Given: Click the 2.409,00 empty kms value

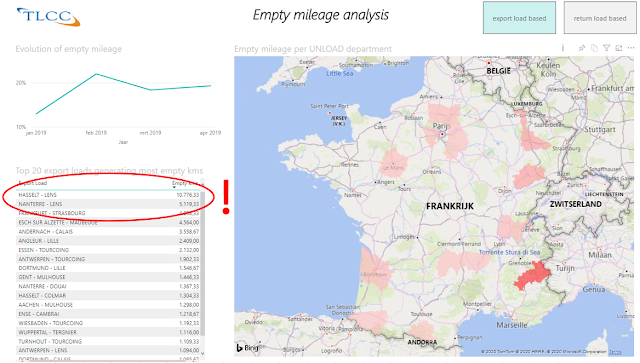Looking at the screenshot, I should tap(189, 241).
